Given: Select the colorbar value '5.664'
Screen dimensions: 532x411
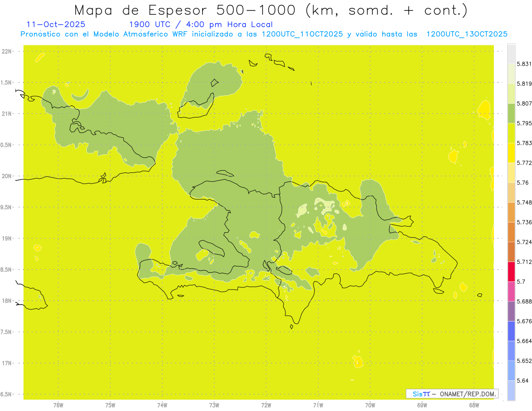Looking at the screenshot, I should [x=524, y=341].
